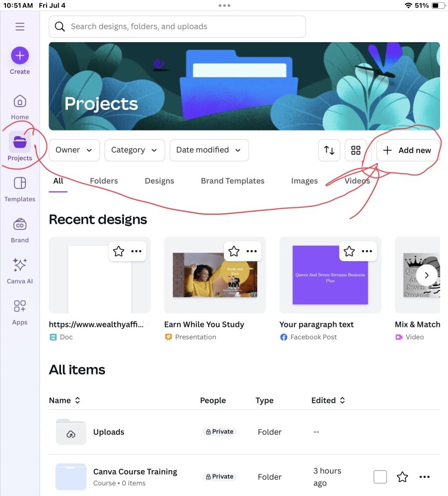Open the hamburger menu in sidebar
Image resolution: width=448 pixels, height=496 pixels.
(x=20, y=27)
